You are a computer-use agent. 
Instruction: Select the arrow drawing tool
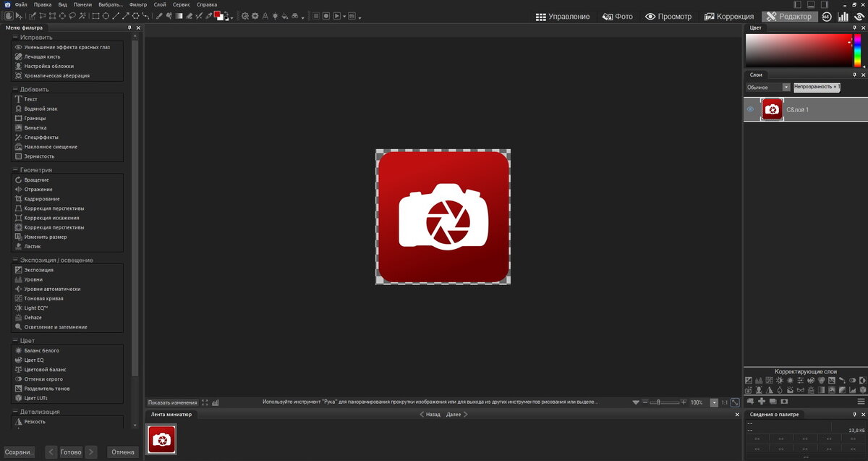[x=126, y=15]
